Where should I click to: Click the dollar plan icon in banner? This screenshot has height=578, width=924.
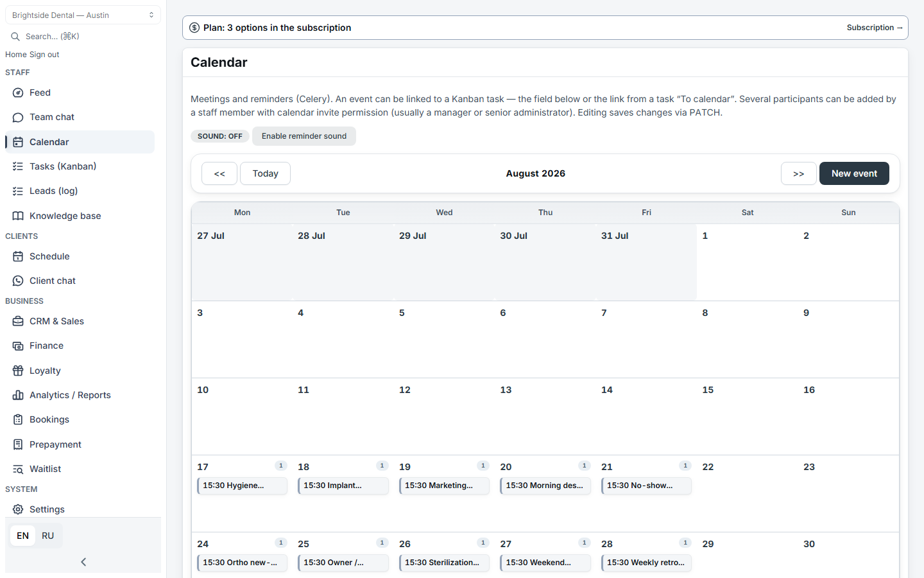[194, 28]
